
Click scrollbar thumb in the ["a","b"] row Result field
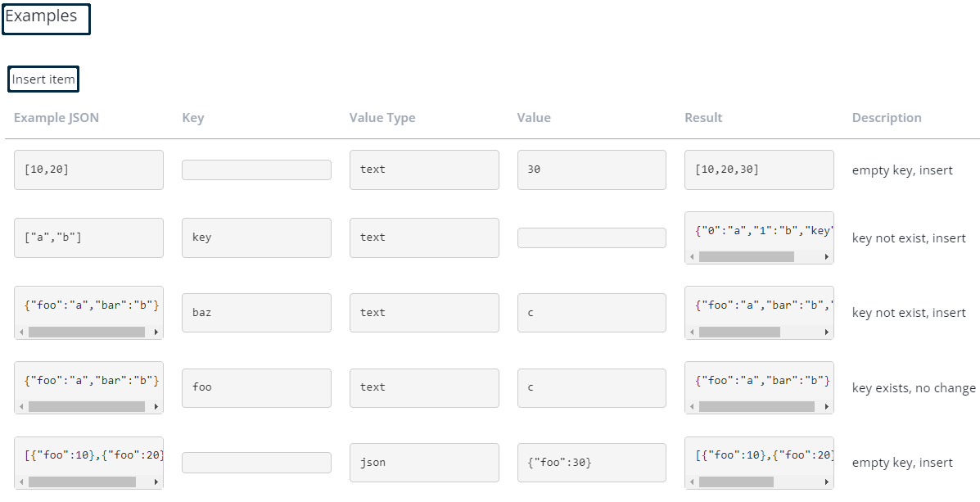(746, 257)
